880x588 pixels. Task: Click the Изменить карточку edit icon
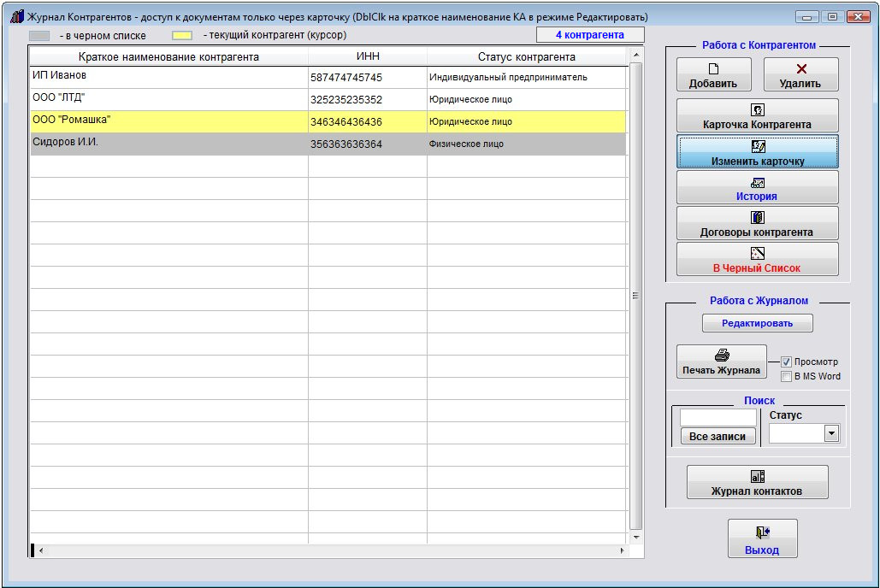[x=757, y=146]
